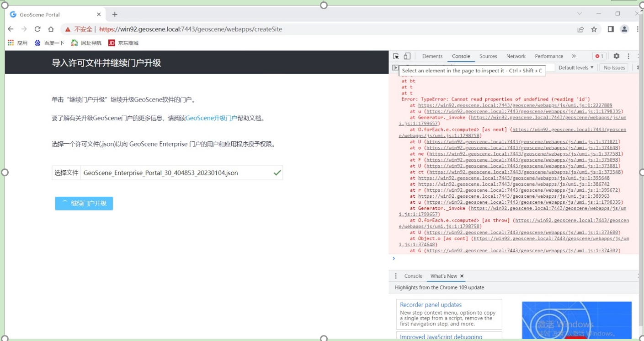Click the 导入许可文件并继续门户升级 heading

coord(106,63)
